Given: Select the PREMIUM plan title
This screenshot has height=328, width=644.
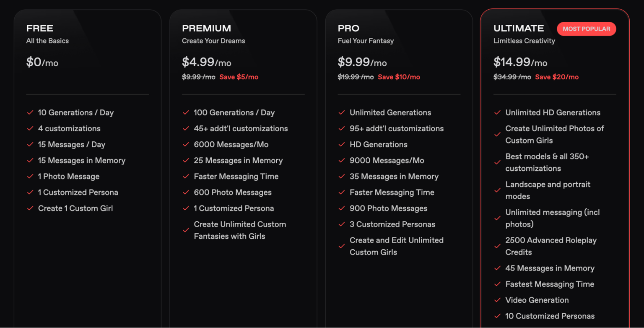Looking at the screenshot, I should pos(206,29).
